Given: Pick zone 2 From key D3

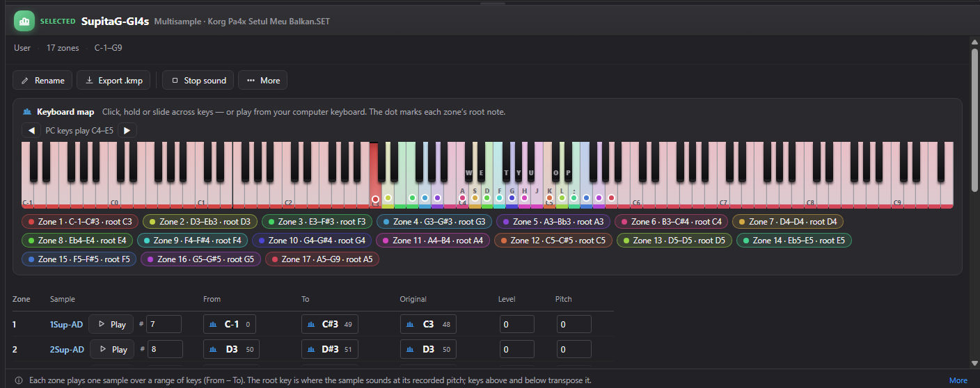Looking at the screenshot, I should pos(231,349).
